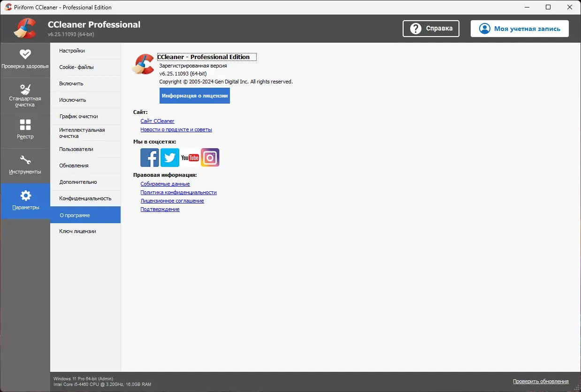This screenshot has height=392, width=581.
Task: Click the Информация о лицензии button
Action: tap(194, 96)
